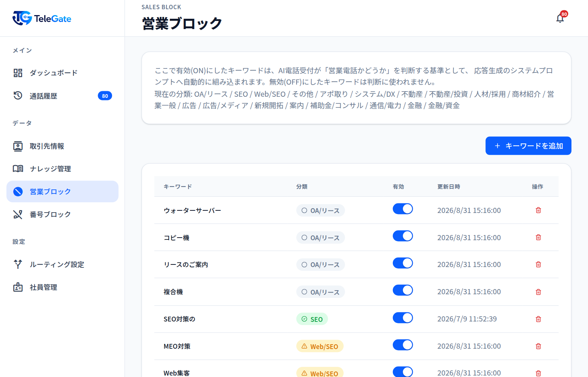Navigate to ナレッジ管理
The height and width of the screenshot is (377, 588).
62,168
